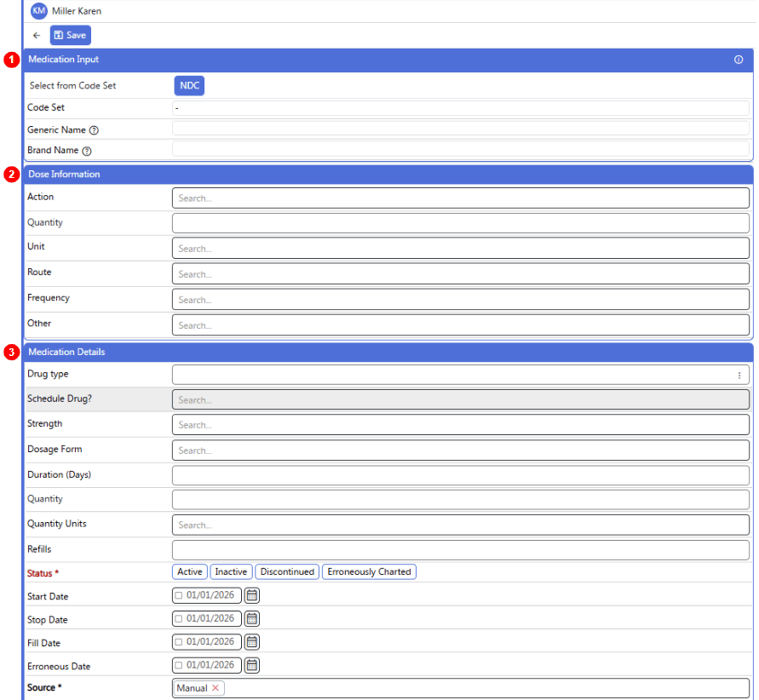
Task: Click the Brand Name field
Action: [461, 149]
